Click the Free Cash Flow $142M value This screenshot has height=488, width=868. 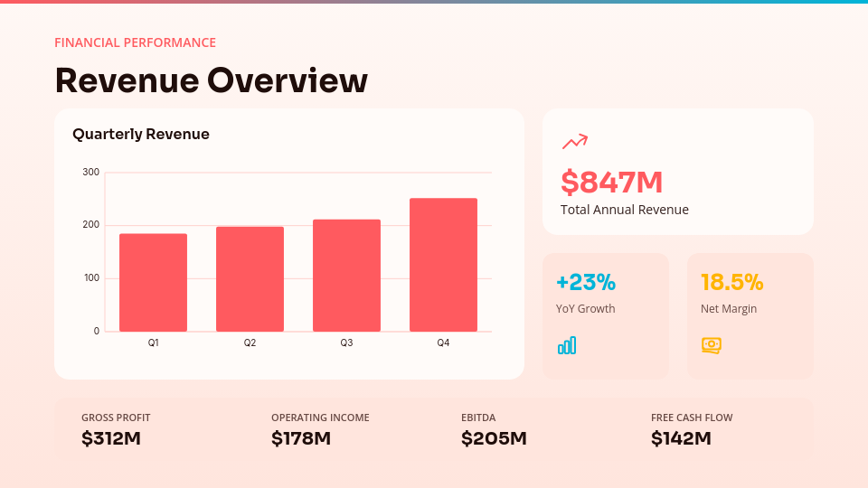pos(681,439)
